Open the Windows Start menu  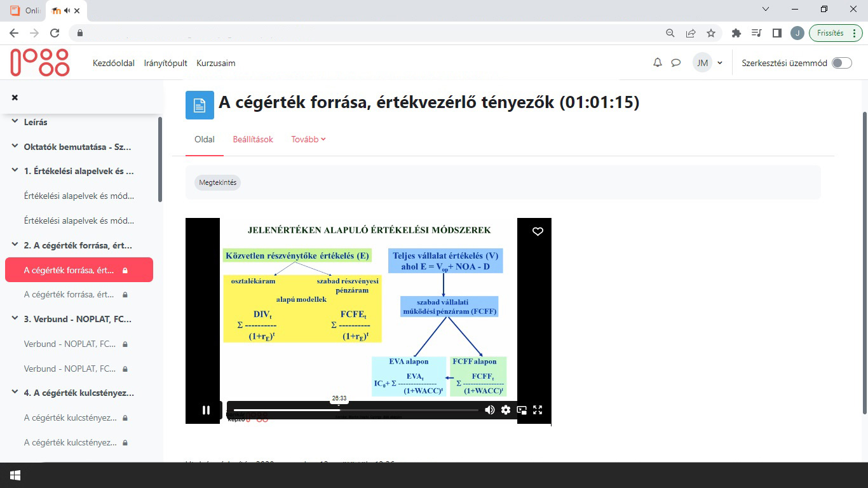click(x=15, y=475)
